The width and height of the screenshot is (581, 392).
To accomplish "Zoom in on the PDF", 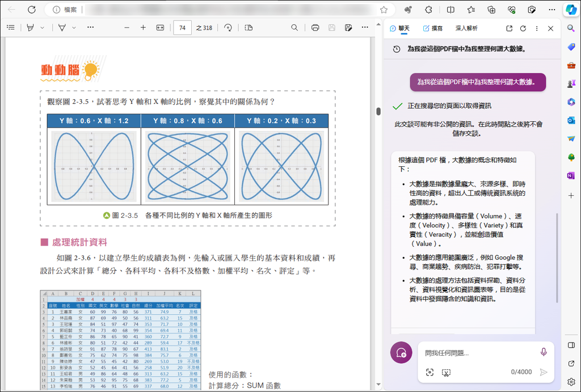I will pos(143,27).
